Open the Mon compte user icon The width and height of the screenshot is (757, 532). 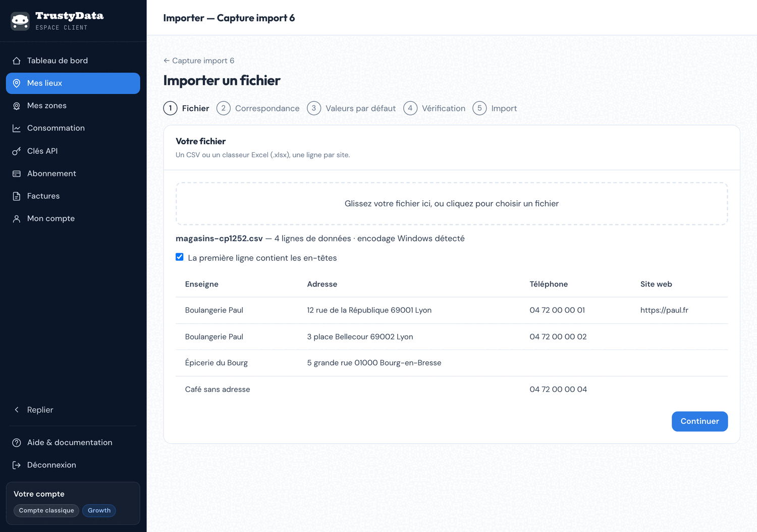pos(17,218)
